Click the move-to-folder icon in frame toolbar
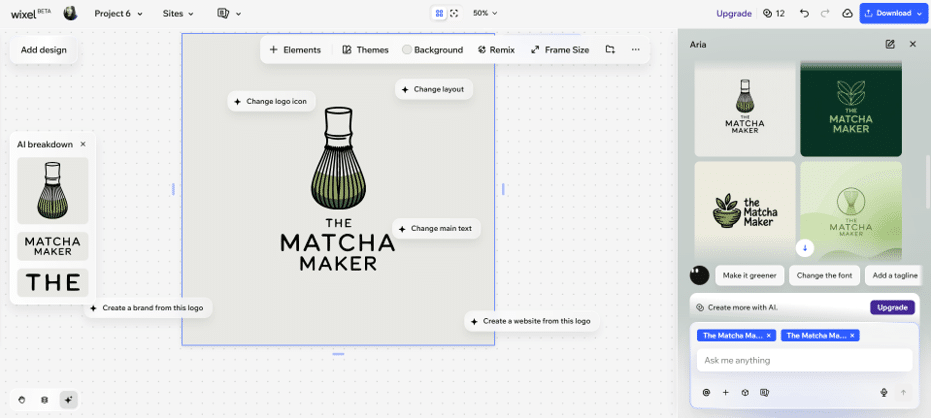This screenshot has height=418, width=931. (x=610, y=50)
